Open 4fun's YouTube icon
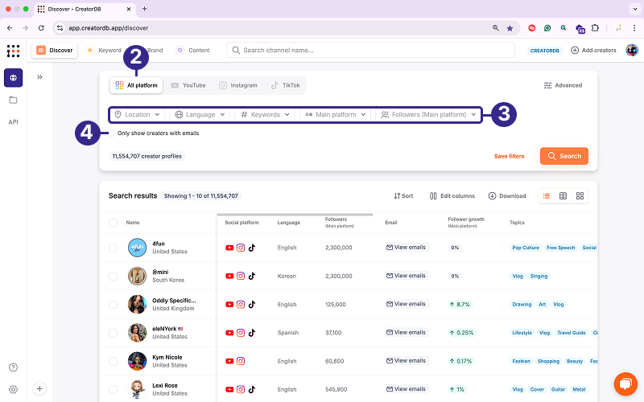This screenshot has height=402, width=644. [230, 248]
